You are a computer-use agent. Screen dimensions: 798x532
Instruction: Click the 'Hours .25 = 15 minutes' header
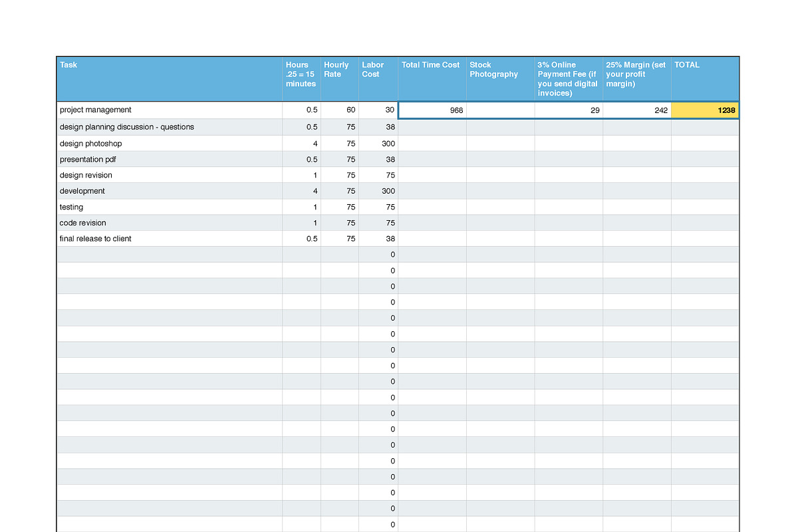point(302,79)
